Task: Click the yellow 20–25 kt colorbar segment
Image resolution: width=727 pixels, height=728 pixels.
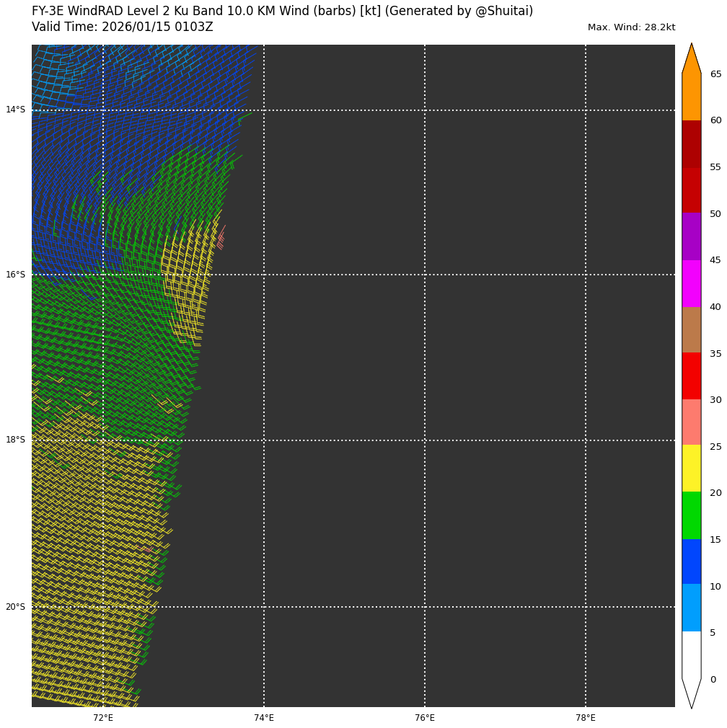Action: coord(691,469)
